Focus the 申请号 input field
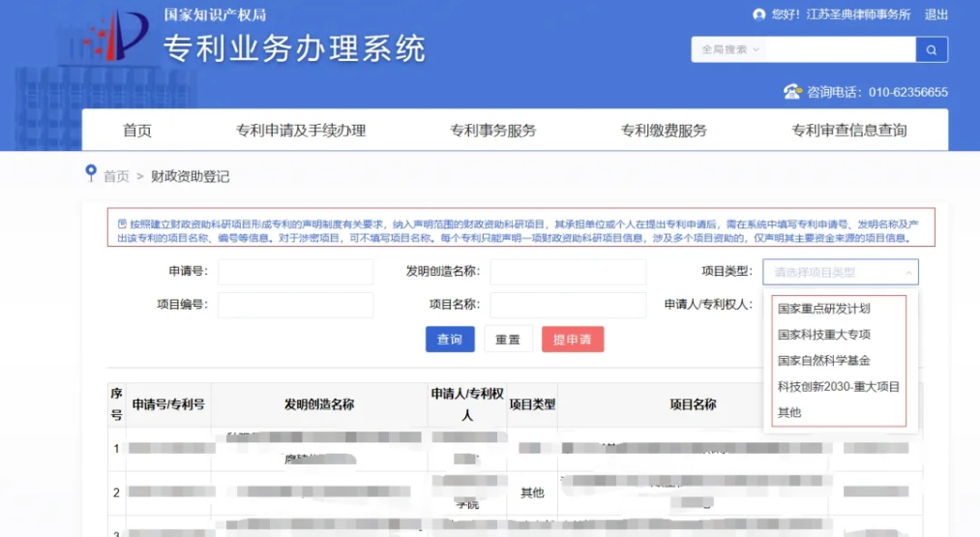 [295, 272]
